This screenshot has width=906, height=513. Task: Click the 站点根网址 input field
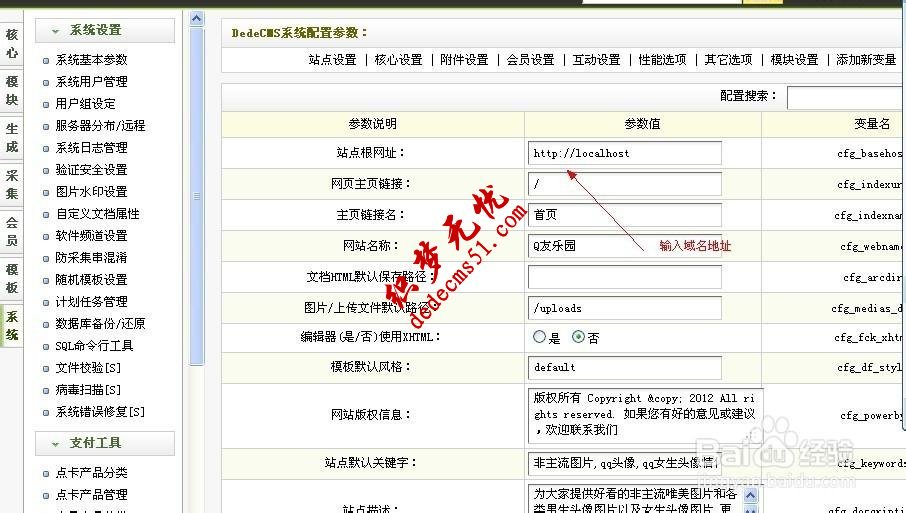pos(625,153)
